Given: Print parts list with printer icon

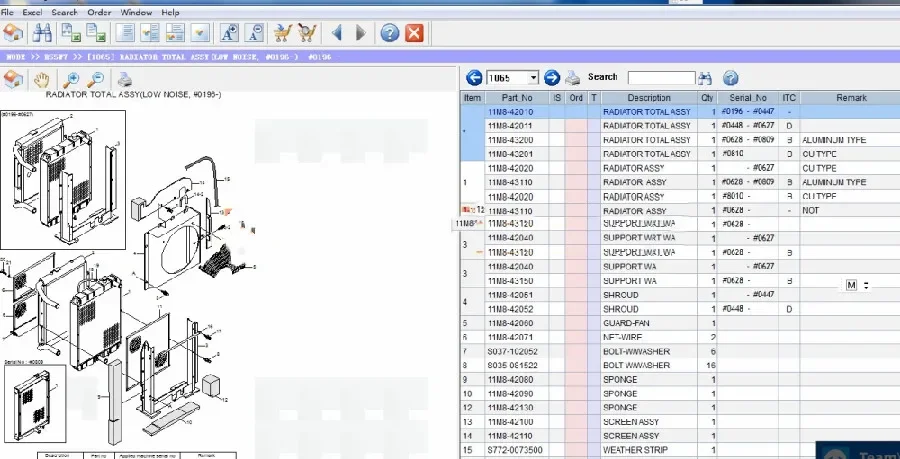Looking at the screenshot, I should point(572,77).
